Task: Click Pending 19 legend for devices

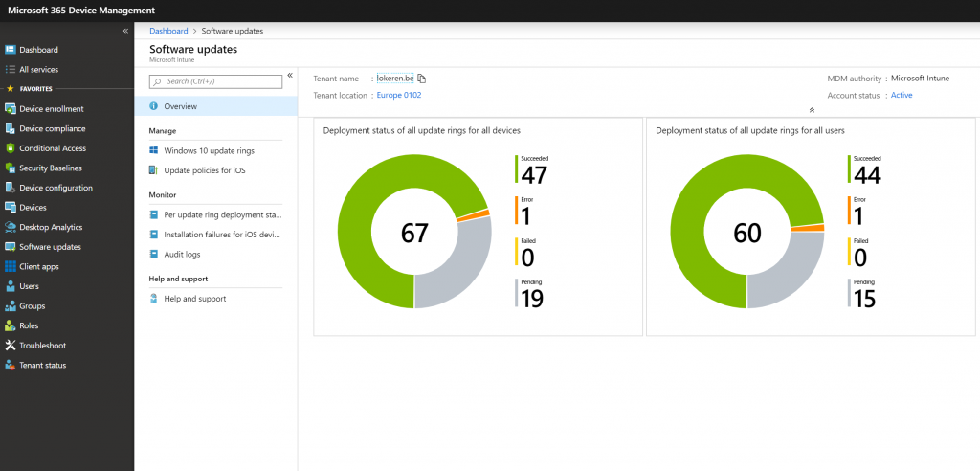Action: point(530,293)
